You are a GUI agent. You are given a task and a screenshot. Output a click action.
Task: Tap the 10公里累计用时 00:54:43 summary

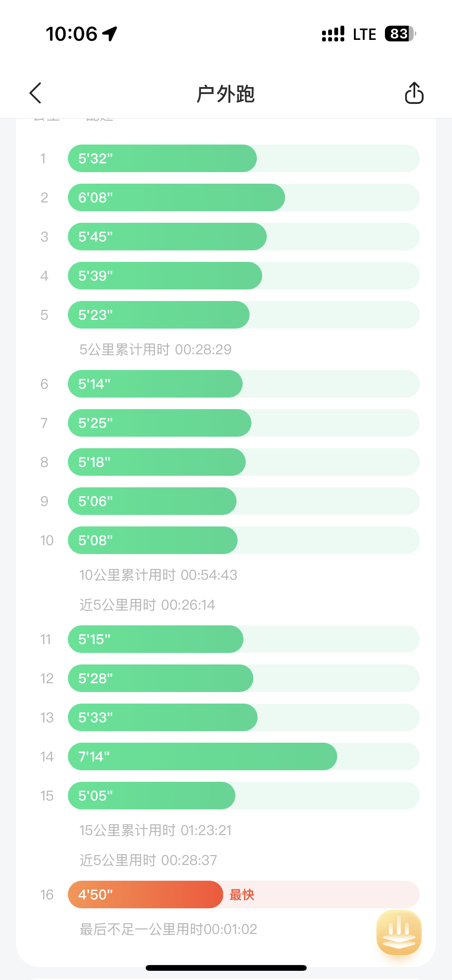158,575
